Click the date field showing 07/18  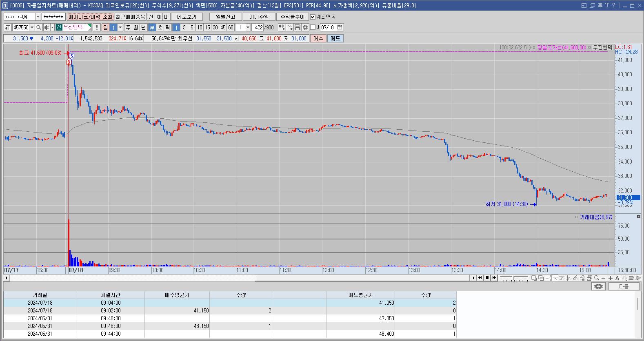click(x=328, y=27)
